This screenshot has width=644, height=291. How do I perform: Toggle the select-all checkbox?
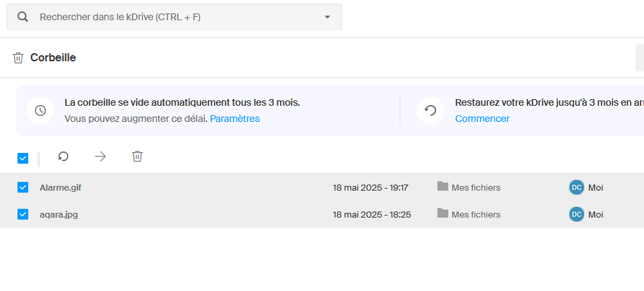click(x=23, y=158)
